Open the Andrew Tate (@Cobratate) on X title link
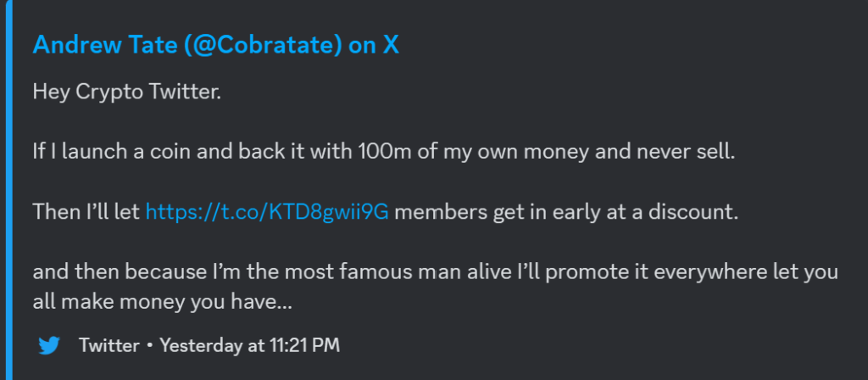 215,45
